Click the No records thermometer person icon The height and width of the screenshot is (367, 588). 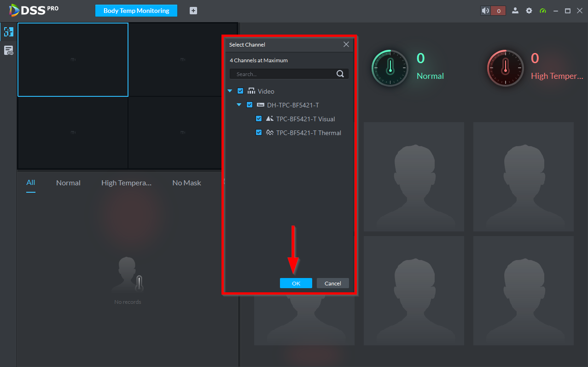coord(128,275)
